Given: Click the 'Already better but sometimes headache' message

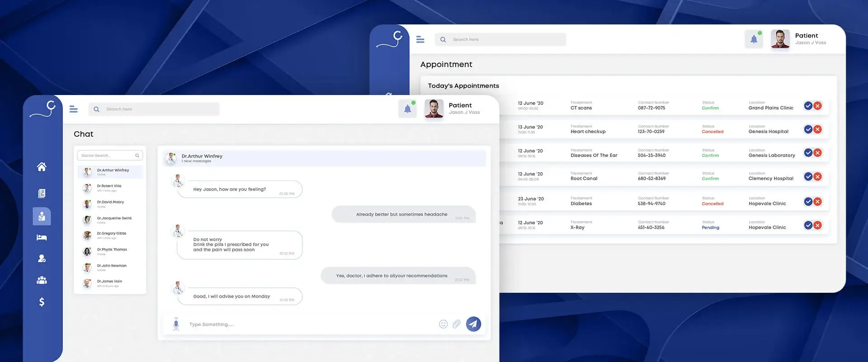Looking at the screenshot, I should 404,214.
